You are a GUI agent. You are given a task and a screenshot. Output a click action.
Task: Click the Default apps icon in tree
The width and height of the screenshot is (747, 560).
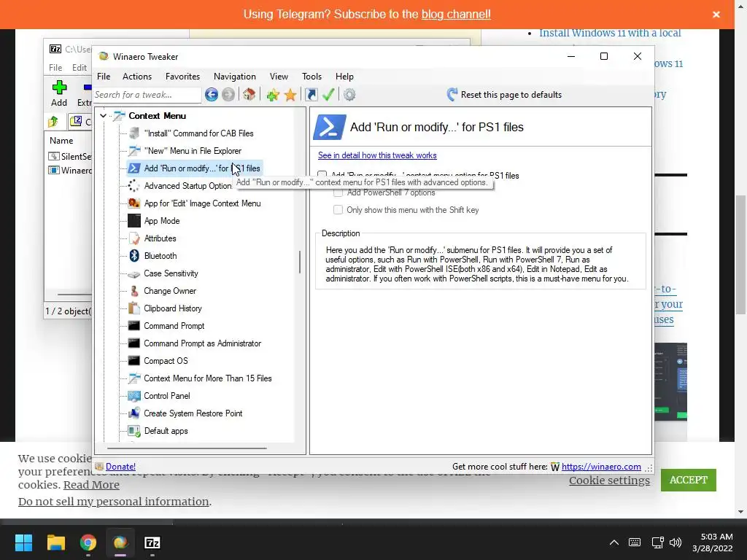pos(134,431)
